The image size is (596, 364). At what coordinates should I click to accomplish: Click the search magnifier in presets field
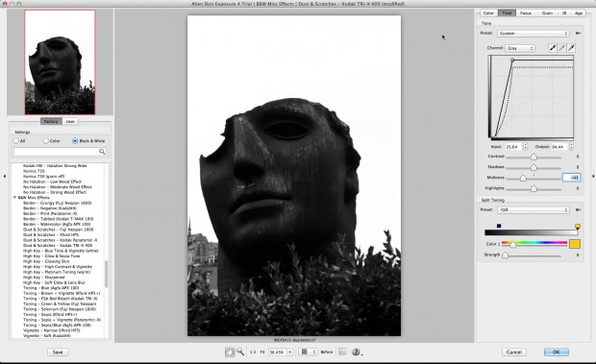click(x=102, y=152)
